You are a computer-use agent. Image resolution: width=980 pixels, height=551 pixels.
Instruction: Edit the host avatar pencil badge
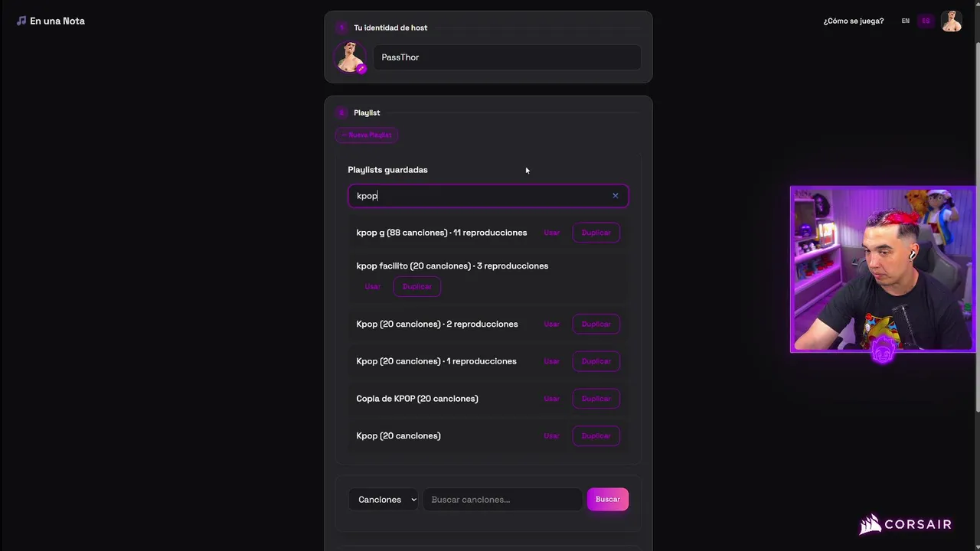click(361, 69)
